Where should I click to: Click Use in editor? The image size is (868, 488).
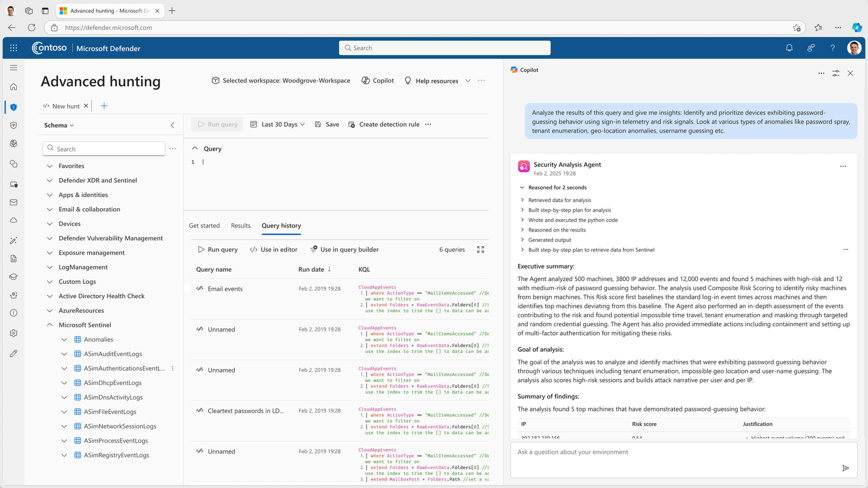coord(273,249)
